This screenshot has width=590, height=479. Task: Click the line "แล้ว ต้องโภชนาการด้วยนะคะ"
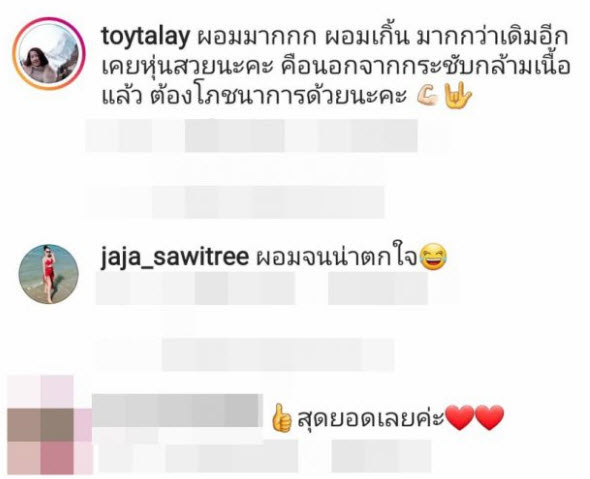(x=255, y=96)
